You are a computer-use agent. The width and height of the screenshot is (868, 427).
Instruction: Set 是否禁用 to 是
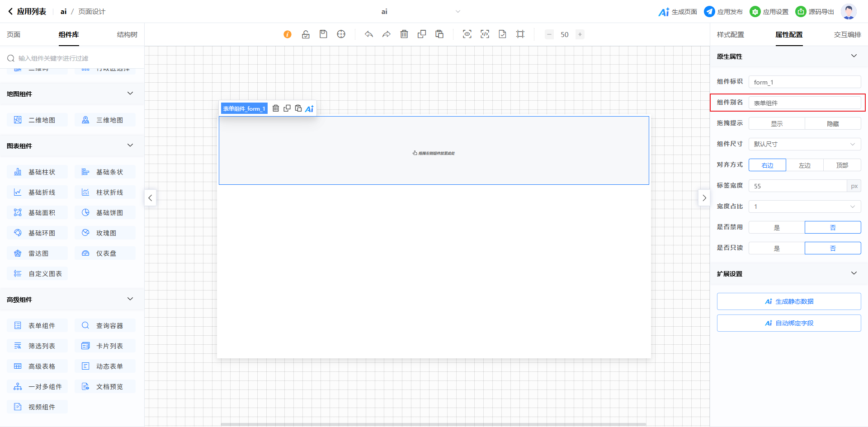pyautogui.click(x=777, y=228)
